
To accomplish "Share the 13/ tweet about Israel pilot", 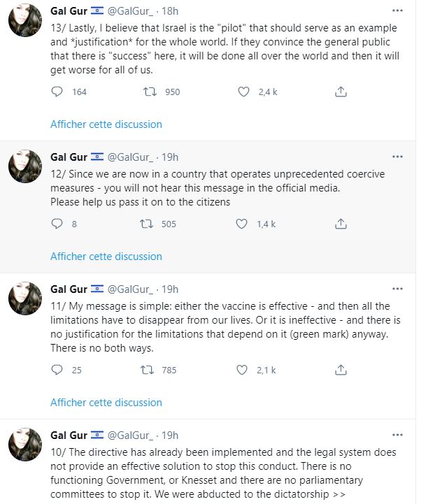I will pos(341,92).
